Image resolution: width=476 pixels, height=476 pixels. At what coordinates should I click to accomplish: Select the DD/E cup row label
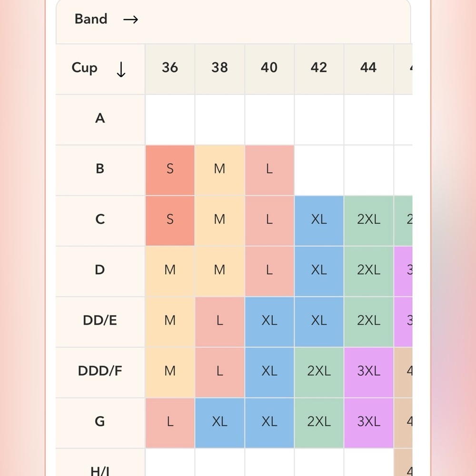100,320
